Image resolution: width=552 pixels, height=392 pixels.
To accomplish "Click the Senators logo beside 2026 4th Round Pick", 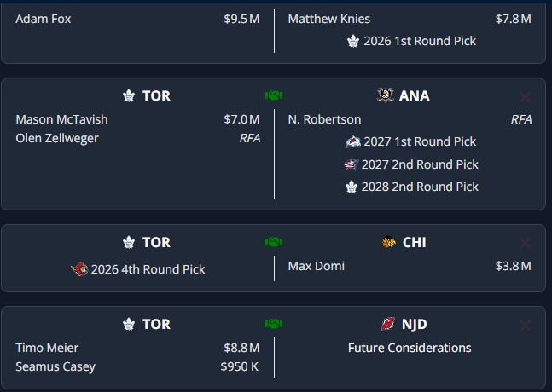I will click(x=79, y=269).
